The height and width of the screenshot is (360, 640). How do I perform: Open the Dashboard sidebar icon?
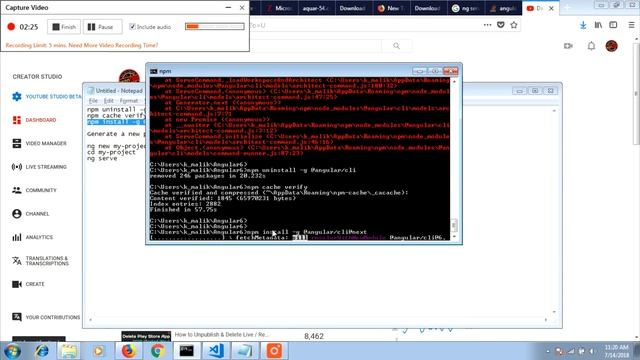click(x=17, y=120)
